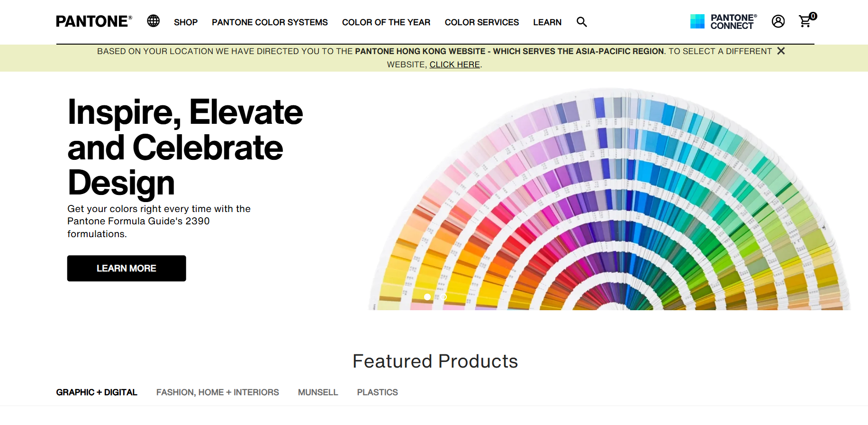868x425 pixels.
Task: Open the Color Services menu
Action: [x=482, y=22]
